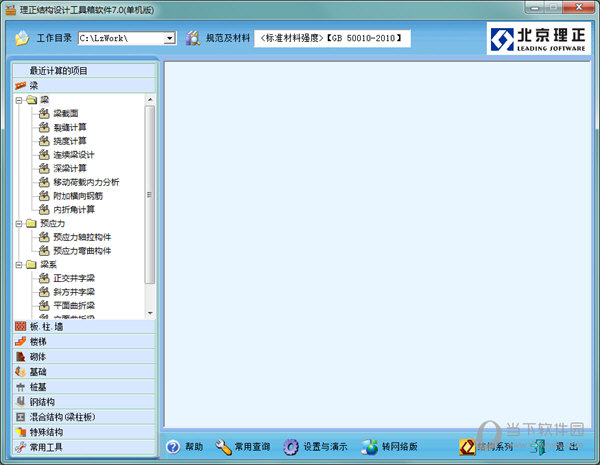Click the 转网络版 globe icon
This screenshot has height=465, width=600.
point(369,447)
